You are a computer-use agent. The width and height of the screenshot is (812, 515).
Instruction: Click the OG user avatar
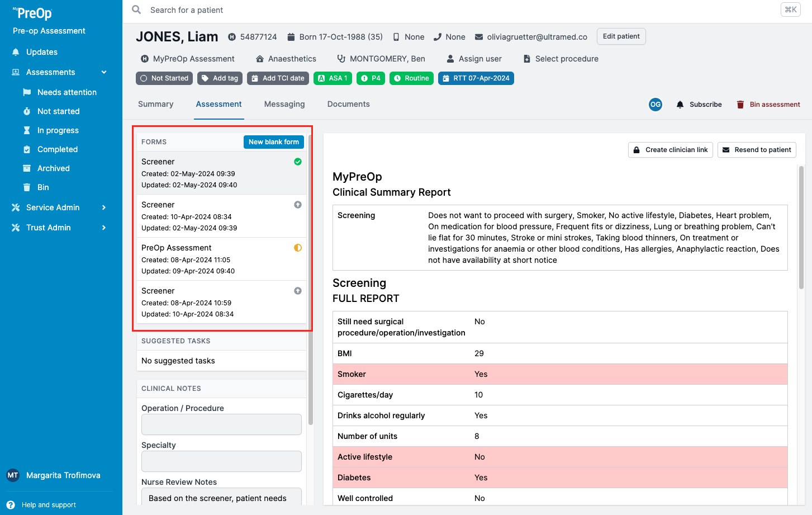656,105
